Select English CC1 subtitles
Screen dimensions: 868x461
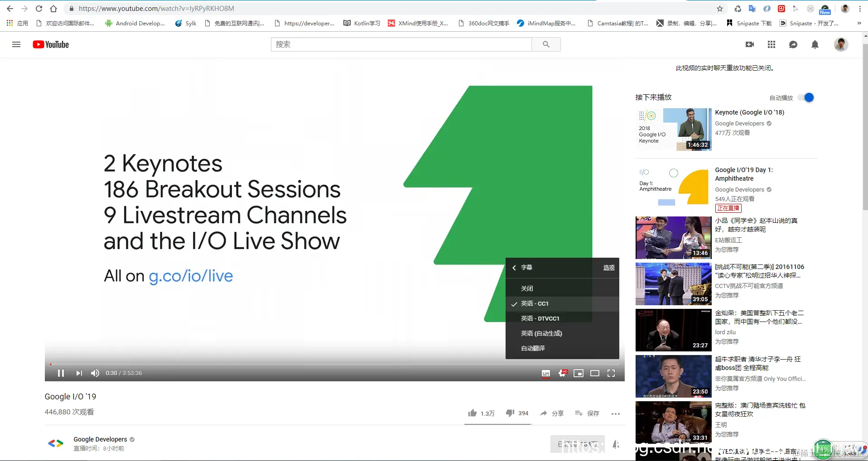[x=562, y=303]
